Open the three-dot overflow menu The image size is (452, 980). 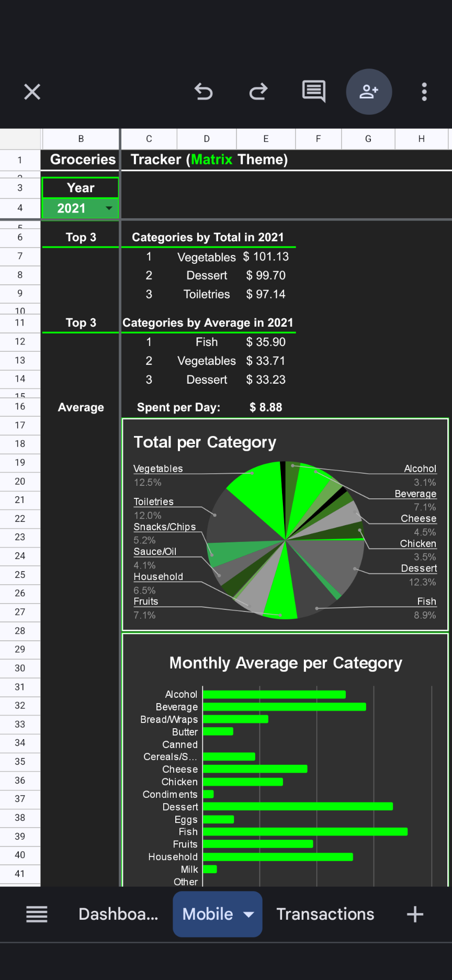coord(424,92)
